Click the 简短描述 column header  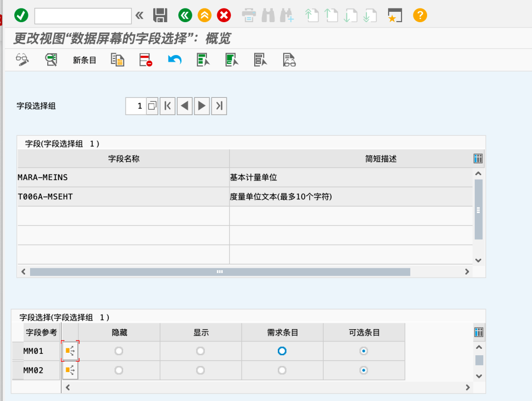[x=381, y=158]
